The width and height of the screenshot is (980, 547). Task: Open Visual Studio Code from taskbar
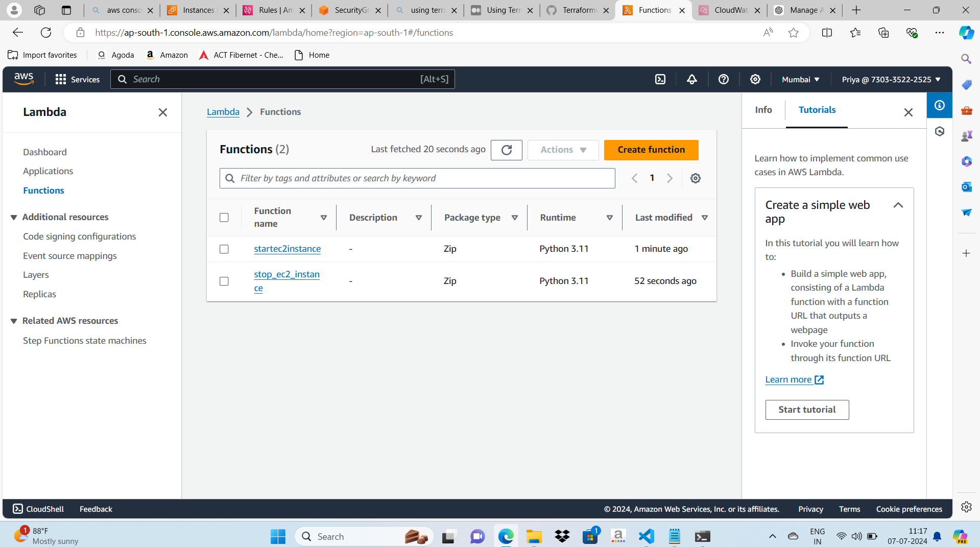(646, 536)
